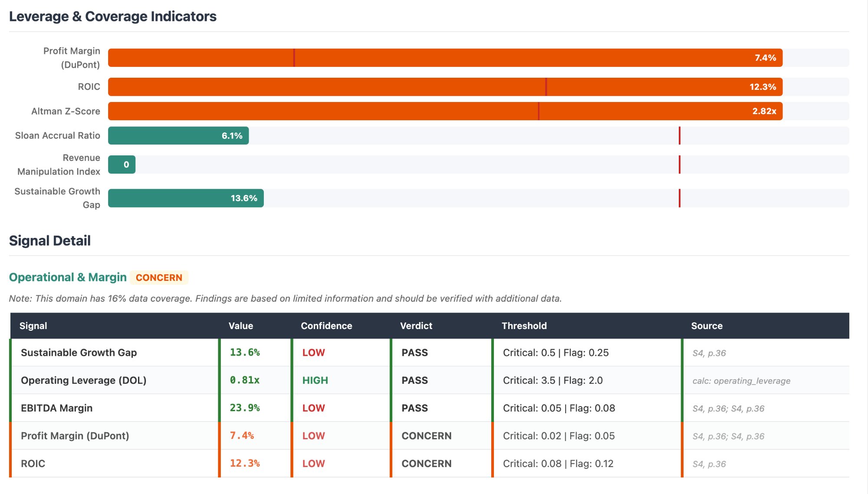
Task: Sort the table by the Signal column
Action: [x=33, y=326]
